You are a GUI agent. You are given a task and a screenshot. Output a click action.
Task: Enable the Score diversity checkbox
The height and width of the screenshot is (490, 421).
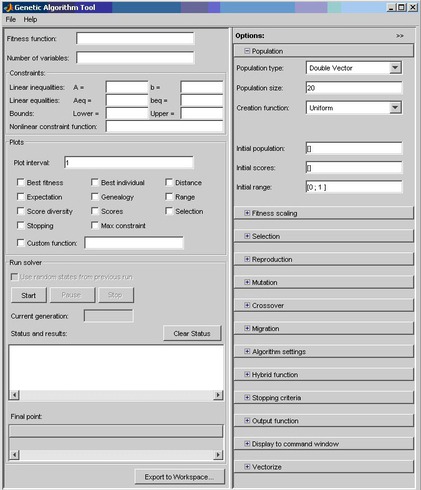21,211
